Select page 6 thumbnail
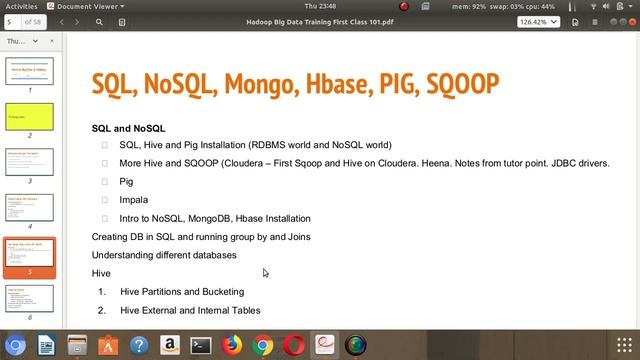 click(29, 298)
